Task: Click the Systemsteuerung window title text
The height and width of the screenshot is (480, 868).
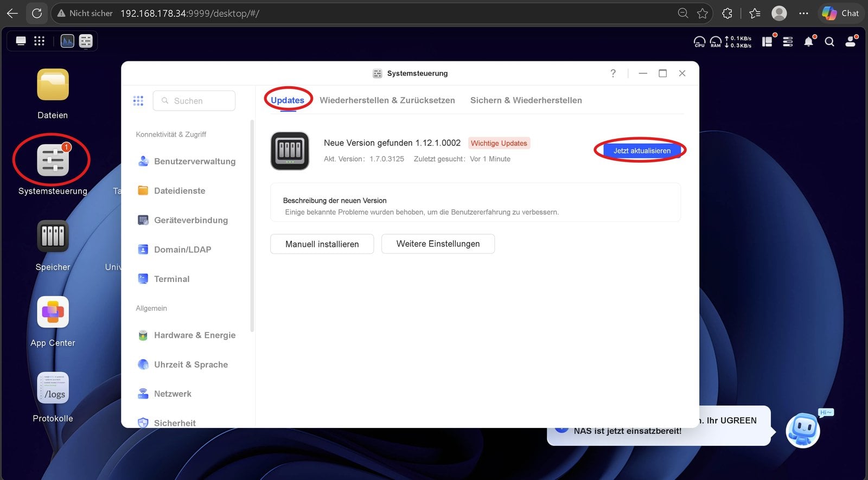Action: (417, 73)
